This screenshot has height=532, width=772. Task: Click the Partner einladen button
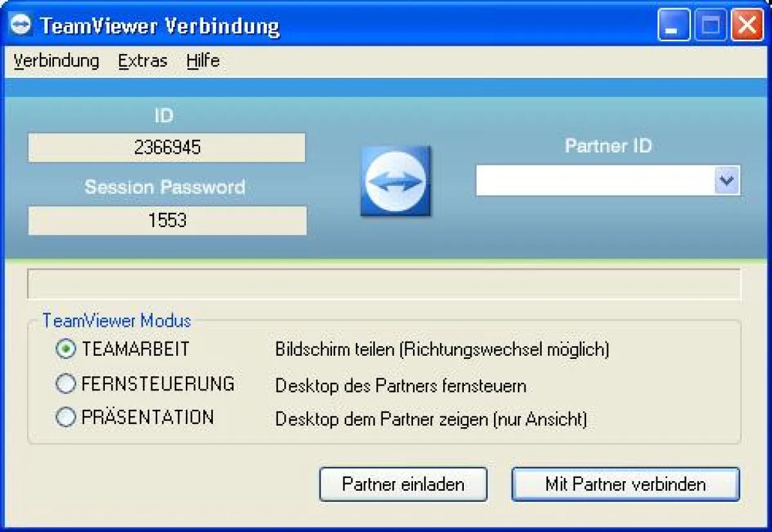click(403, 484)
